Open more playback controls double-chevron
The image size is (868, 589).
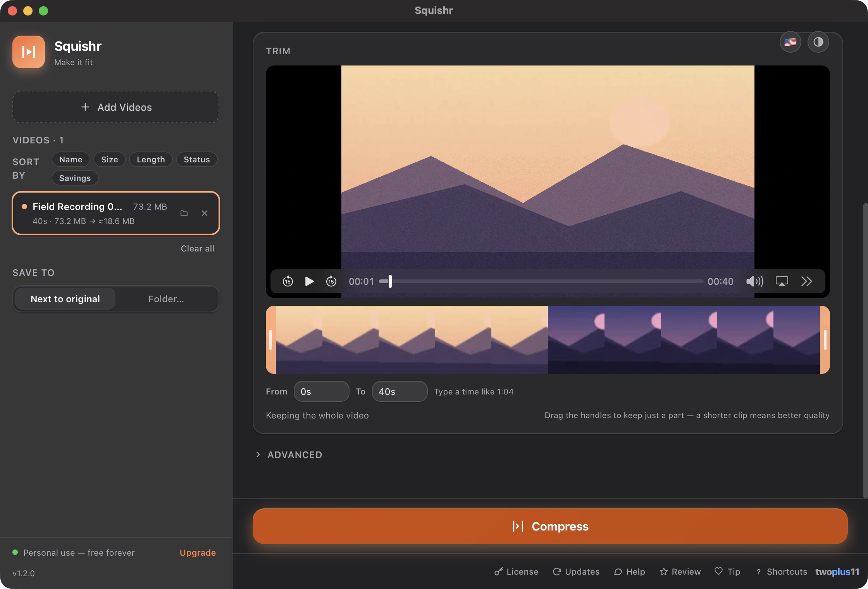806,281
